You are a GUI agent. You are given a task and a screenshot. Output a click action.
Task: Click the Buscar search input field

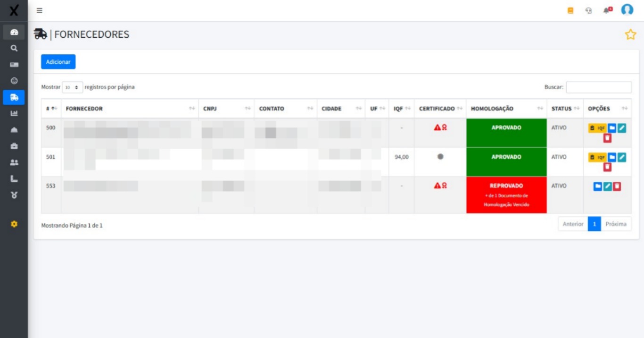tap(598, 87)
